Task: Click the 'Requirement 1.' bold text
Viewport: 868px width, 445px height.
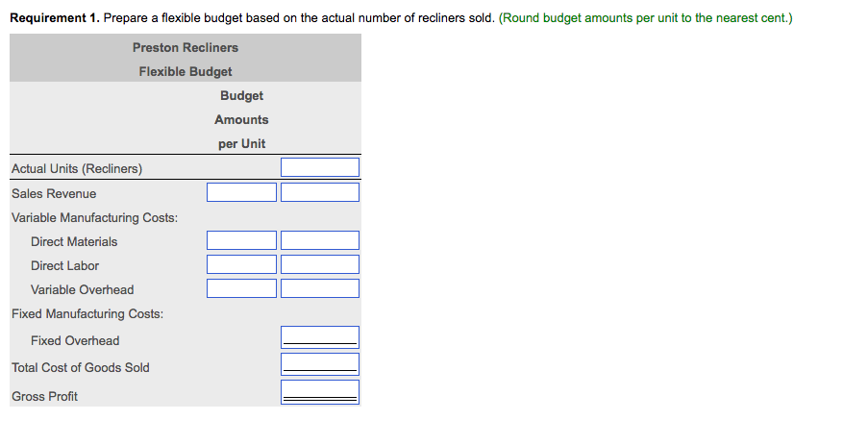Action: pos(56,17)
